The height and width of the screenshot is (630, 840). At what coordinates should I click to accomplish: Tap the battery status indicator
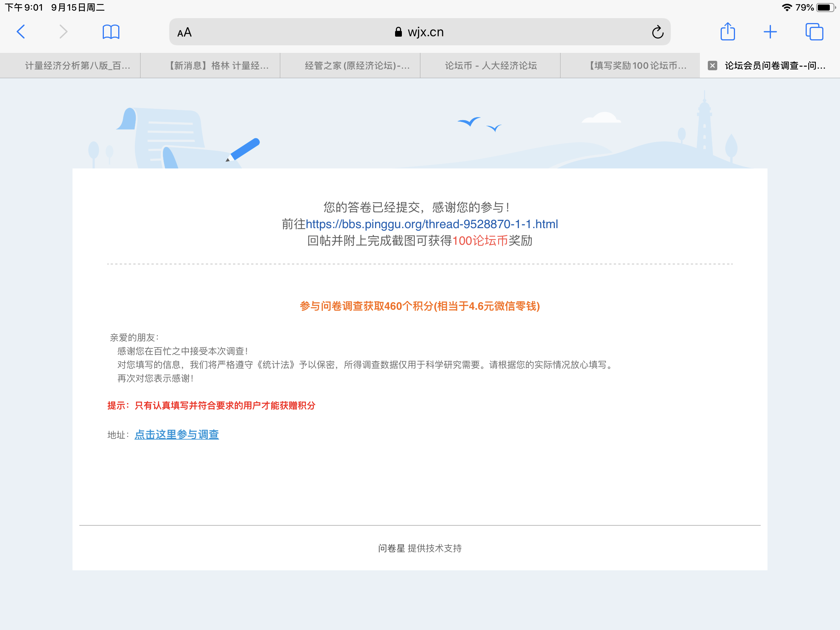825,8
